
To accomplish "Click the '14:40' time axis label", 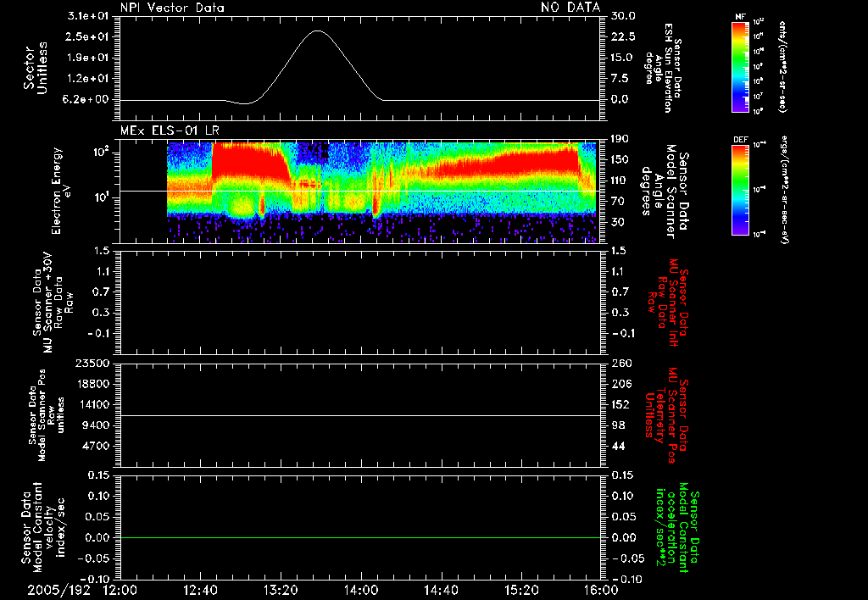I will pos(441,590).
